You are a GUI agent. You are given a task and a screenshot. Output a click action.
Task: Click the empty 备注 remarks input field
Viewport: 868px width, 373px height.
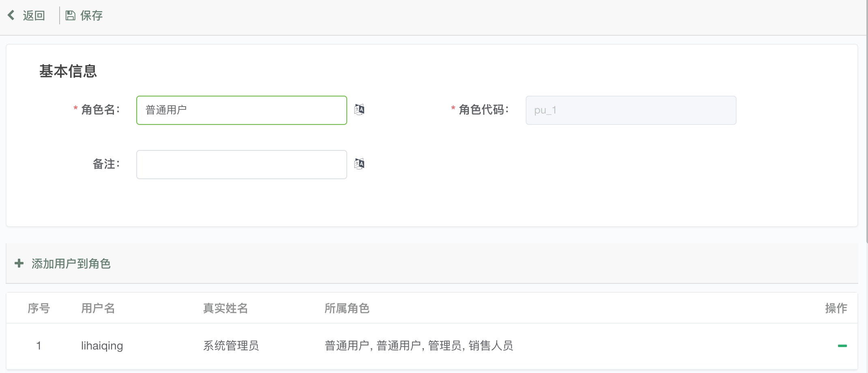(242, 165)
